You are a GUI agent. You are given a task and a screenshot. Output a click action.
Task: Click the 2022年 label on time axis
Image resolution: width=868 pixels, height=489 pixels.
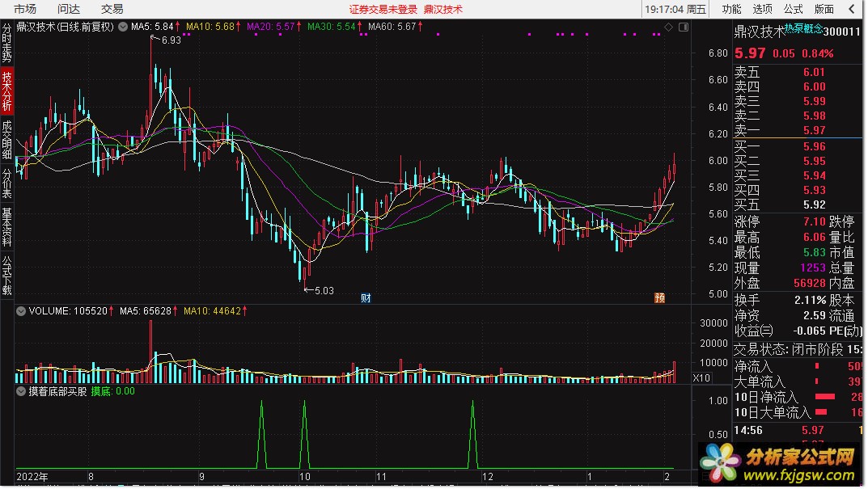tap(32, 477)
